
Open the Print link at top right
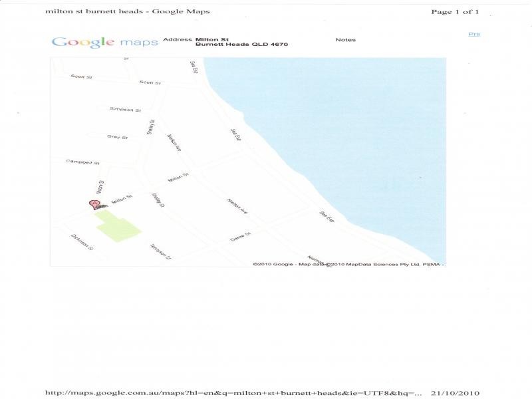(x=473, y=34)
